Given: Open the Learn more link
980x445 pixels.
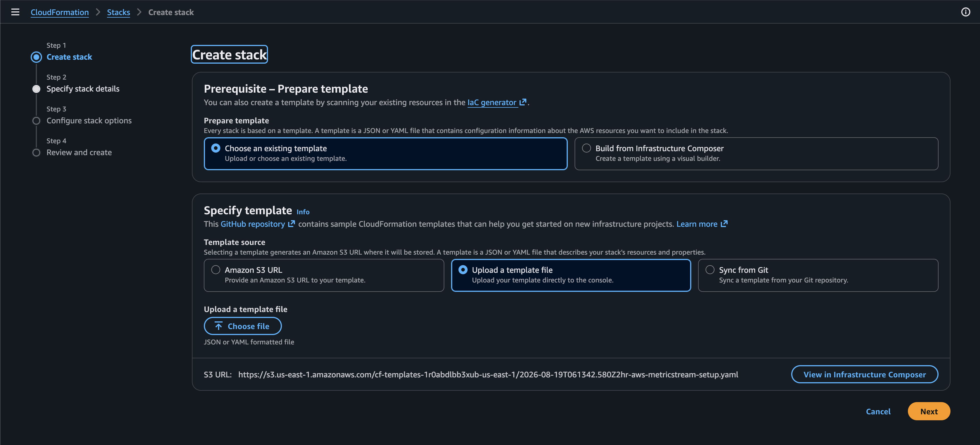Looking at the screenshot, I should pos(697,224).
